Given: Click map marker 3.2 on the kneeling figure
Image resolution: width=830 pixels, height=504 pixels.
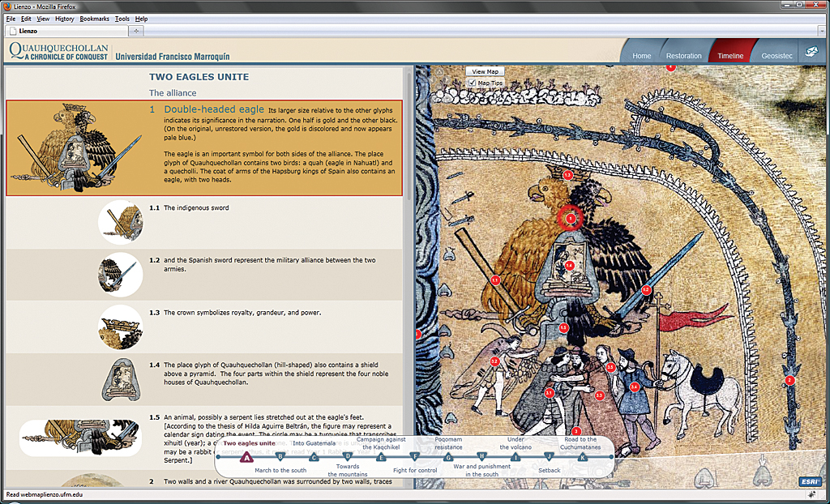Looking at the screenshot, I should (x=495, y=361).
